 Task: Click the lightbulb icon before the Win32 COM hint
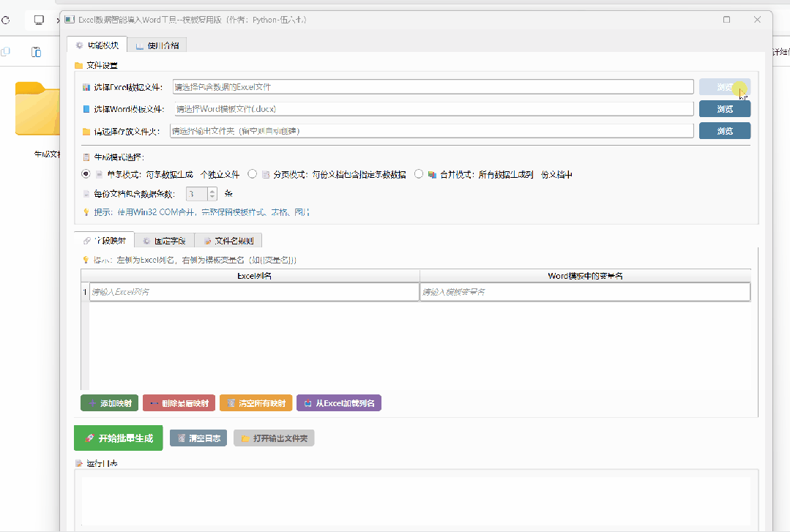tap(86, 212)
